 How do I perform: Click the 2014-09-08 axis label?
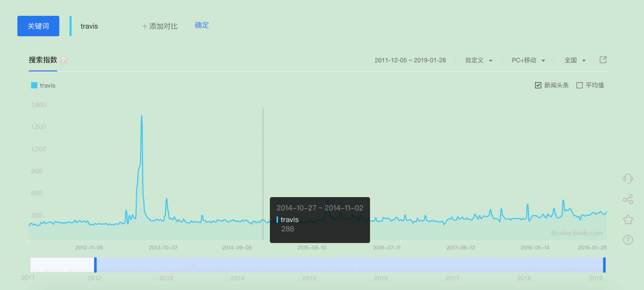[237, 248]
